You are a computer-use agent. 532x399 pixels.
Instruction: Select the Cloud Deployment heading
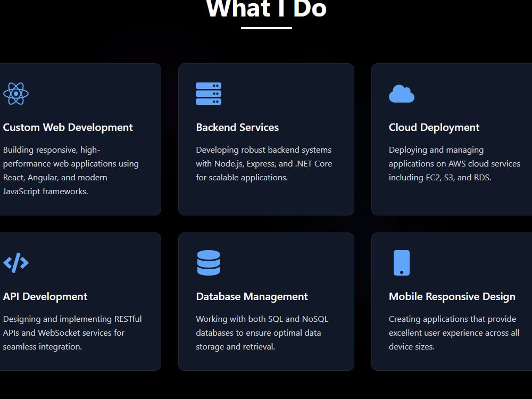point(434,127)
